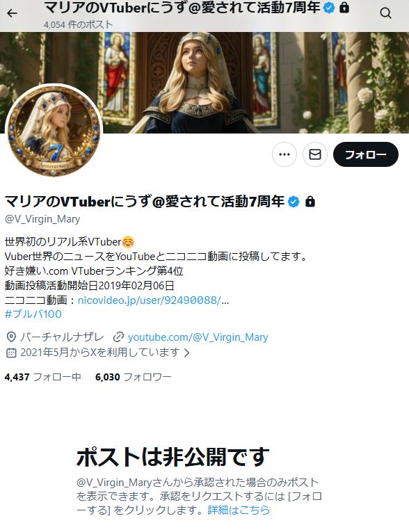This screenshot has width=409, height=532.
Task: View the 4,437 フォロー中 following list
Action: pos(42,377)
